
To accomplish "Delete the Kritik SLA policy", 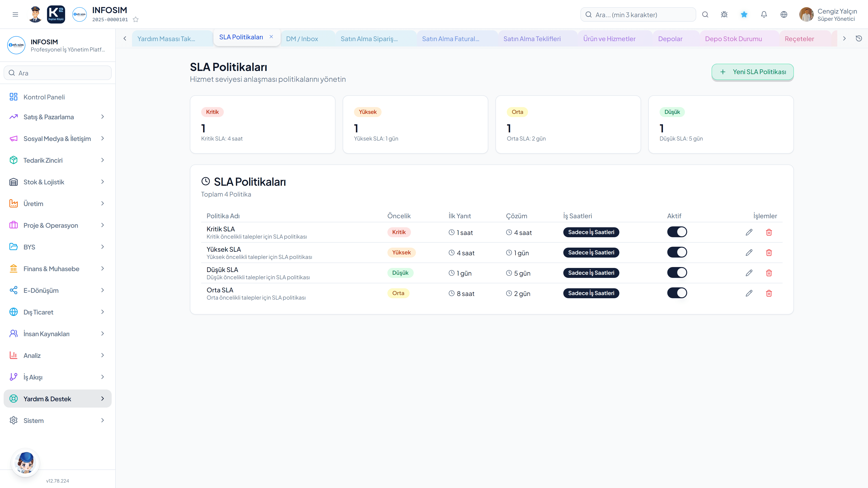I will (x=769, y=232).
